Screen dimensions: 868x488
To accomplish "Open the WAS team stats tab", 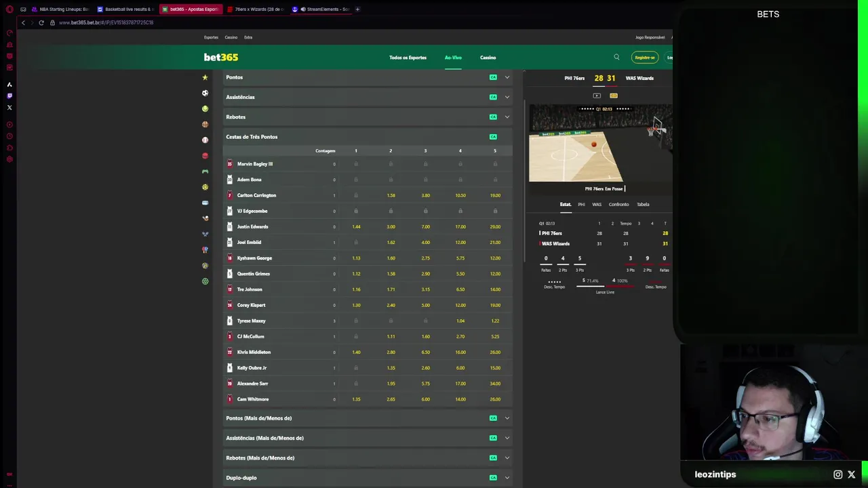I will pyautogui.click(x=597, y=205).
